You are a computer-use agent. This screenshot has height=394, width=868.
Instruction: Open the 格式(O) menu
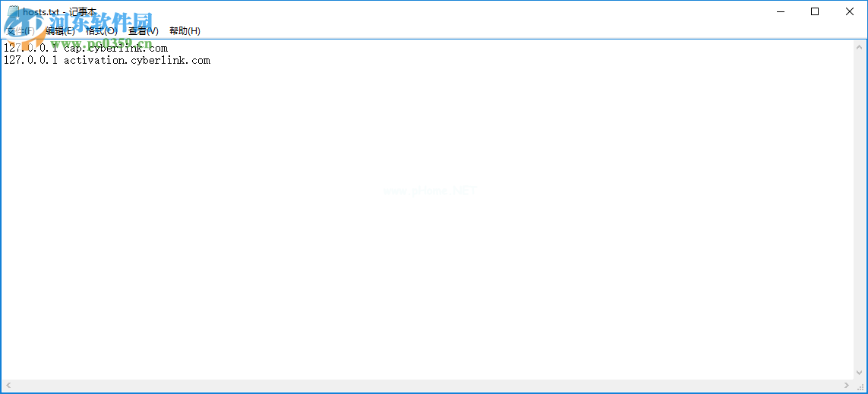(x=101, y=31)
